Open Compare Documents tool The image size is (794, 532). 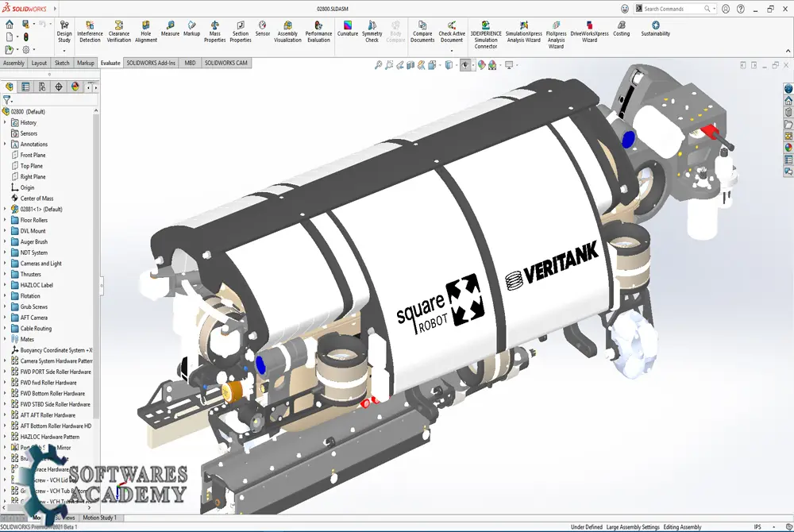(x=422, y=32)
